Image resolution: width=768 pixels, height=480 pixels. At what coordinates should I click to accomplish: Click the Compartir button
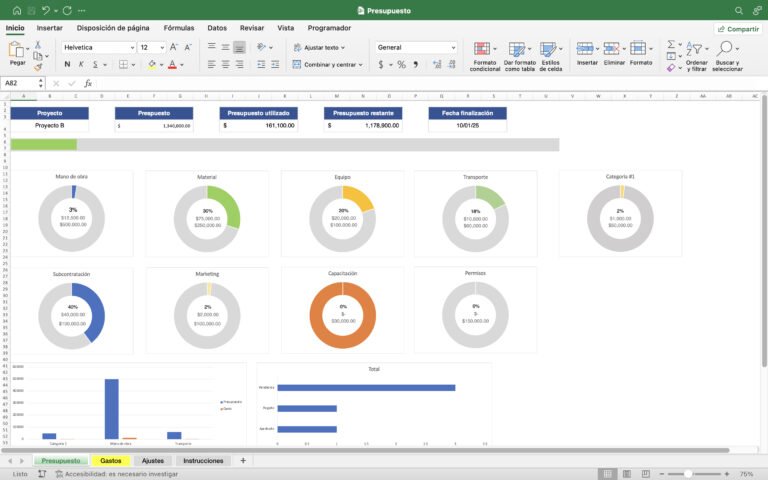pos(738,29)
